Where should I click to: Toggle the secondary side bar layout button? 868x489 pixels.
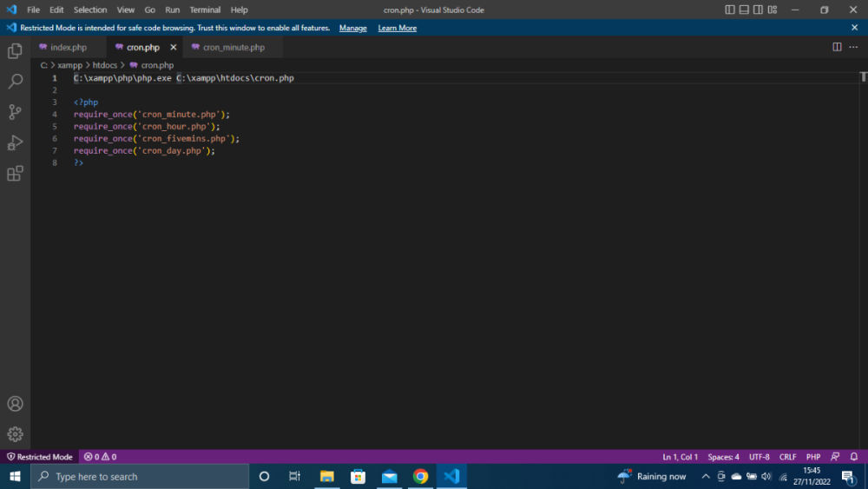pos(759,10)
